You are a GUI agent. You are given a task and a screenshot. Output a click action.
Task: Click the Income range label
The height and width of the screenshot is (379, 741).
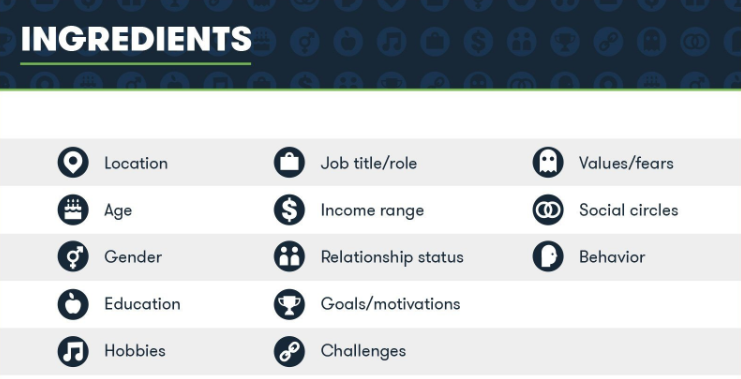(x=372, y=211)
